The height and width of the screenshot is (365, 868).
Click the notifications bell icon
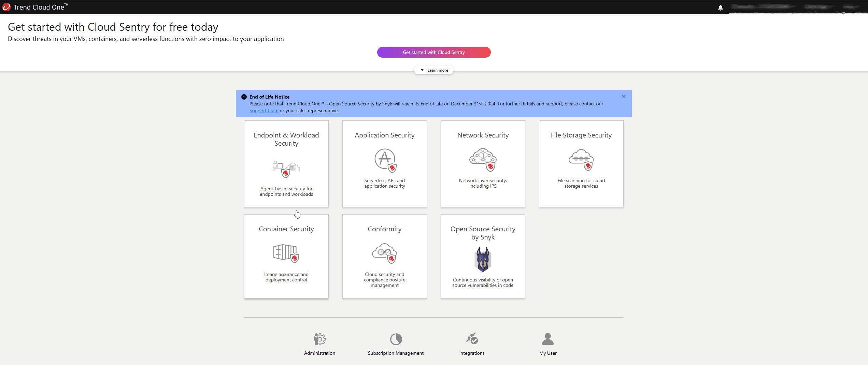(x=720, y=8)
